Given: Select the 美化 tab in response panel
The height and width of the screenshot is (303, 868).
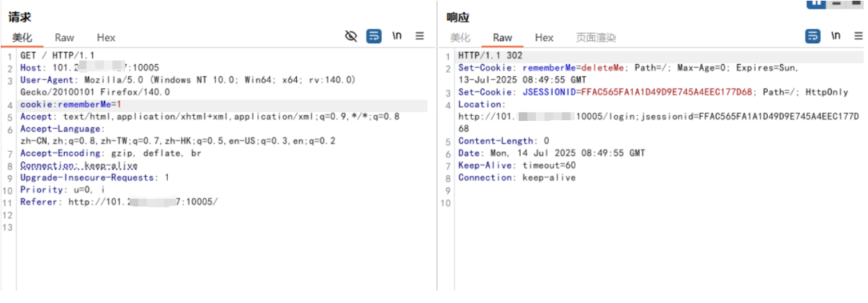Looking at the screenshot, I should [x=460, y=37].
